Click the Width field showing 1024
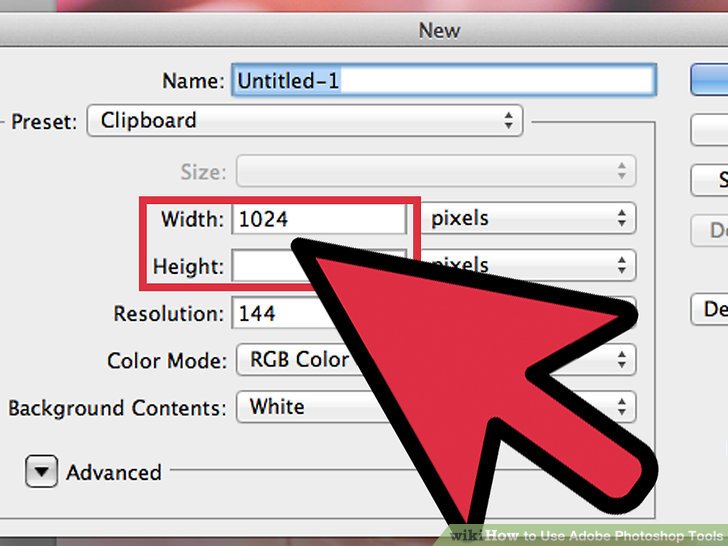Image resolution: width=728 pixels, height=546 pixels. [x=319, y=218]
